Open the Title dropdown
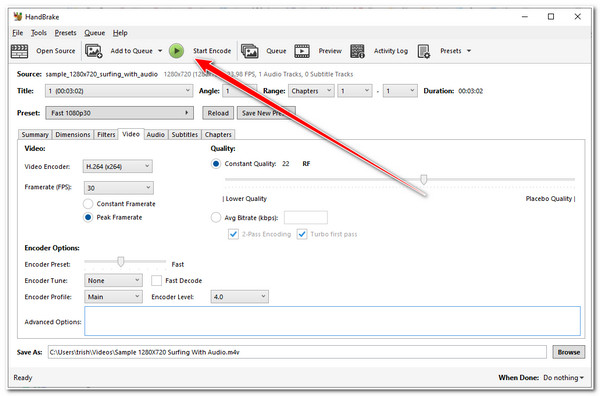The width and height of the screenshot is (600, 396). [119, 91]
